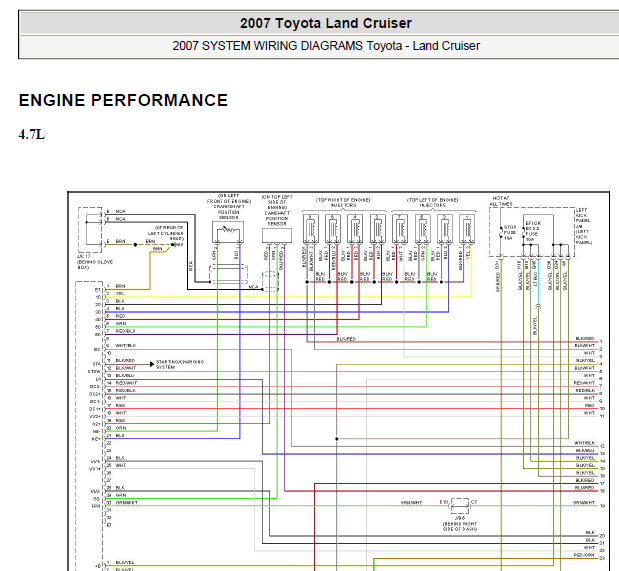The image size is (619, 571).
Task: Click the EFI OR ECD 2 FUSE 10A label
Action: click(x=533, y=231)
